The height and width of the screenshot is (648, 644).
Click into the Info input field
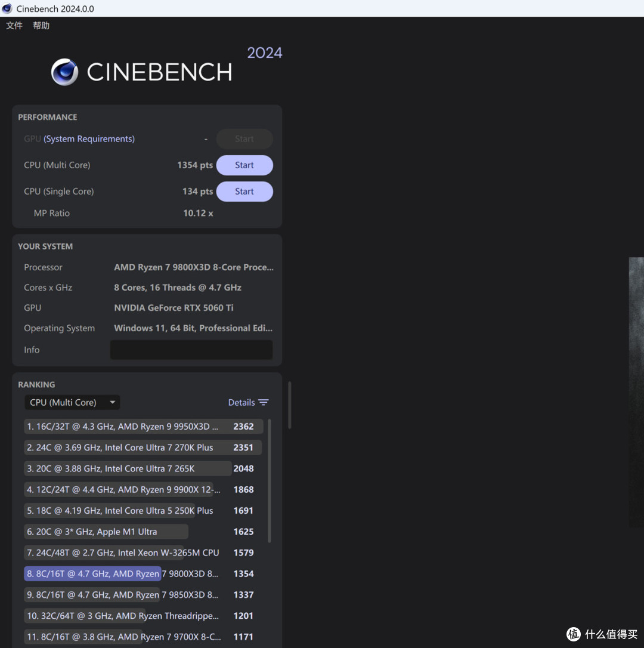pos(191,350)
